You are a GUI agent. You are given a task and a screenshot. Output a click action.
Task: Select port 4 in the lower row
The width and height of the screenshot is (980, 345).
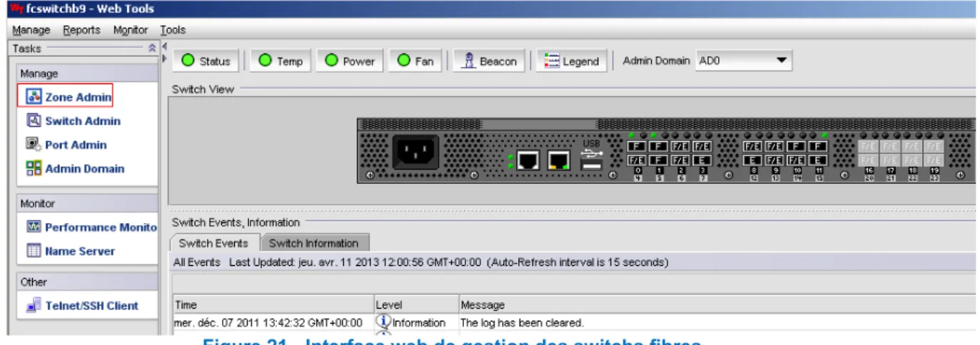coord(637,160)
